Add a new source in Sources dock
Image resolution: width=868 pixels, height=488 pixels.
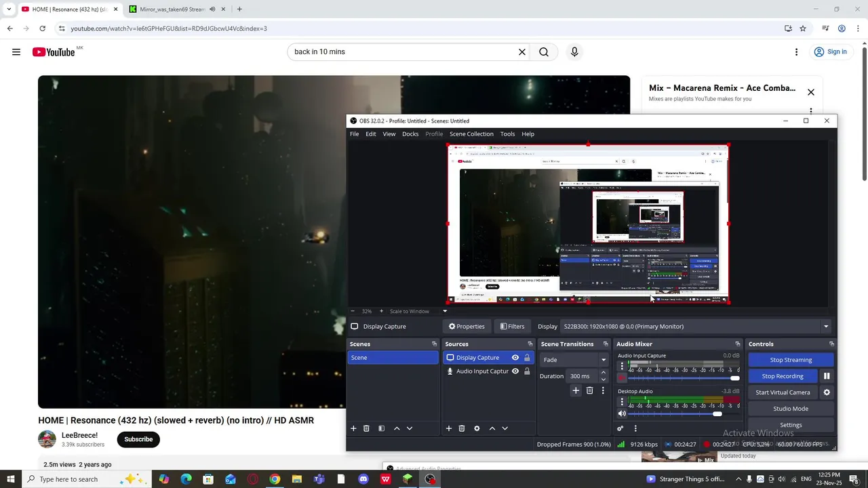(x=448, y=428)
